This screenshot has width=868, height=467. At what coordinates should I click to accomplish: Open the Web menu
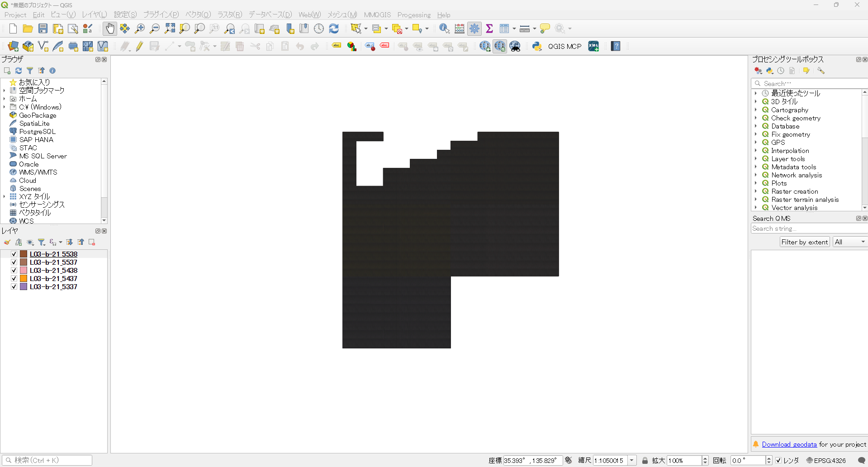309,14
